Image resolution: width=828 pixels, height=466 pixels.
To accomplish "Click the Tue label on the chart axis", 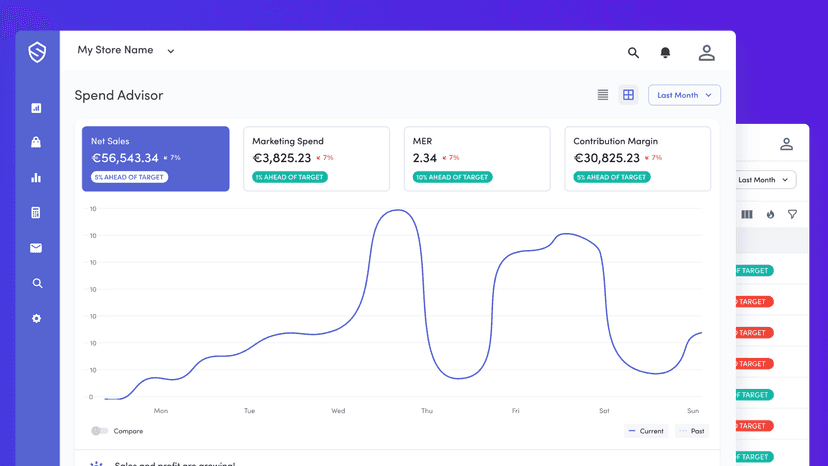I will (x=249, y=411).
